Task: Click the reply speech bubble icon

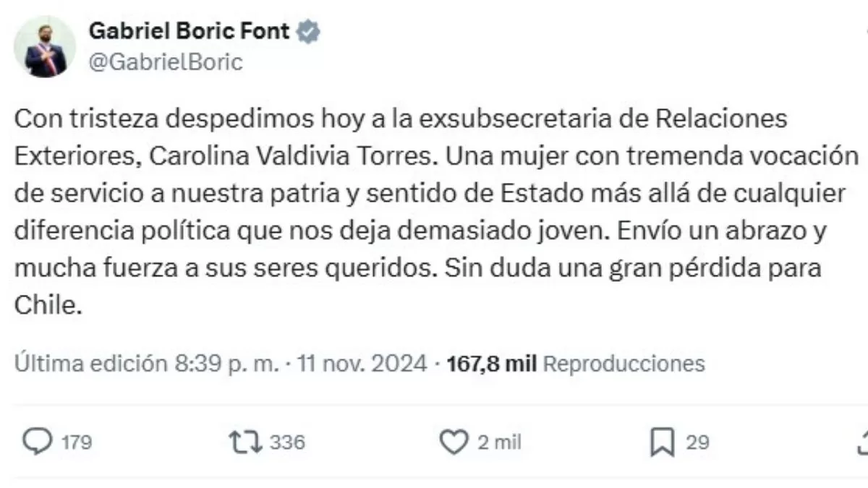Action: 39,442
